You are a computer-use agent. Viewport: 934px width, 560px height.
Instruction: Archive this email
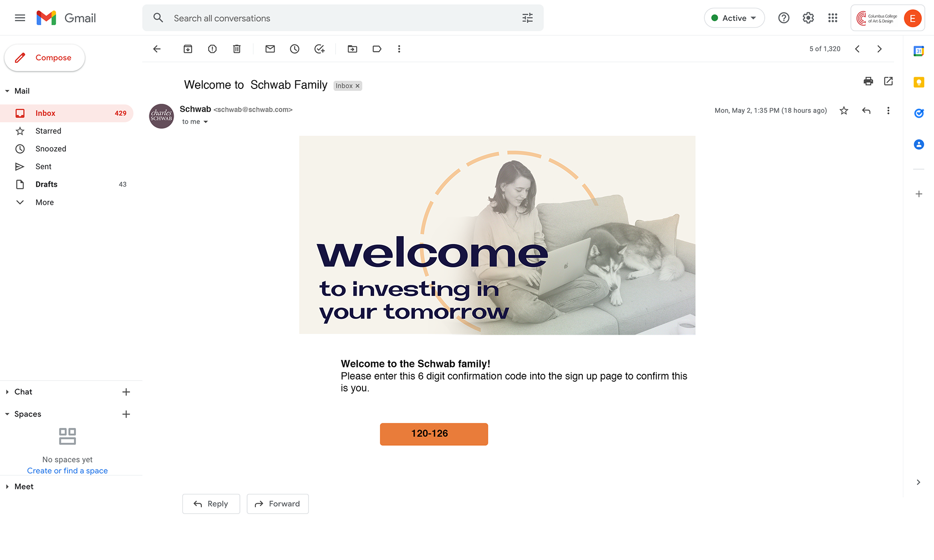pos(188,49)
